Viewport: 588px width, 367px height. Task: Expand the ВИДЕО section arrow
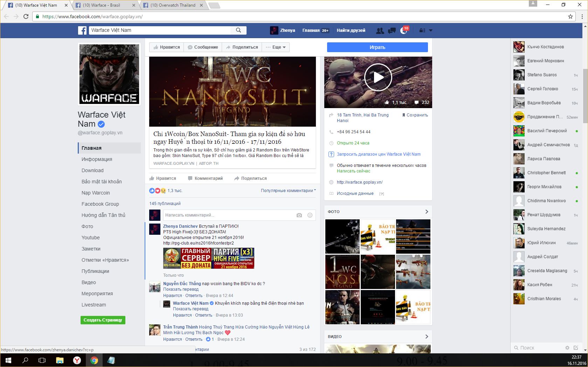coord(427,337)
